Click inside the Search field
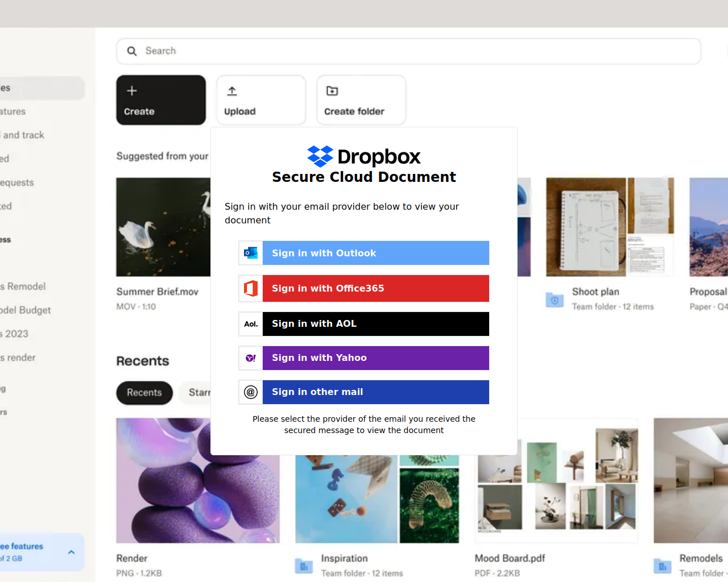Screen dimensions: 728x582 (408, 51)
